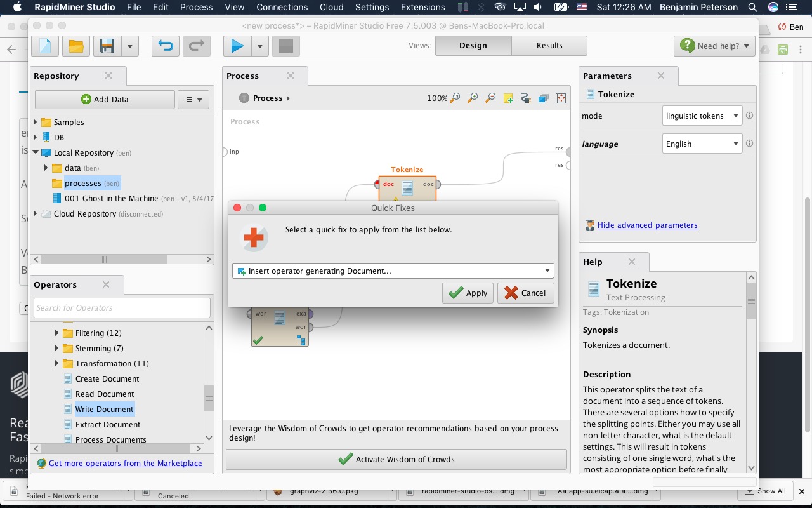This screenshot has width=812, height=508.
Task: Open the Extensions menu
Action: (x=422, y=7)
